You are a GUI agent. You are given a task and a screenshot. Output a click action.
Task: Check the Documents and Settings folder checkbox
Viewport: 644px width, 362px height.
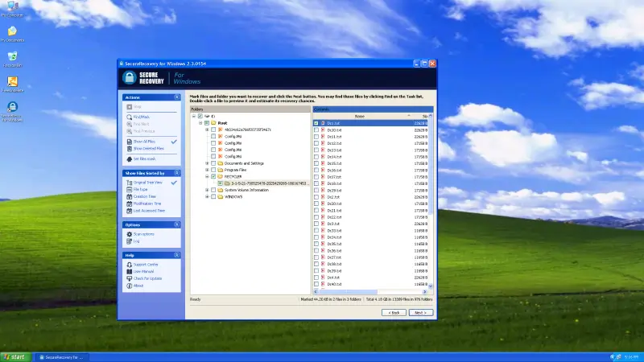tap(213, 163)
